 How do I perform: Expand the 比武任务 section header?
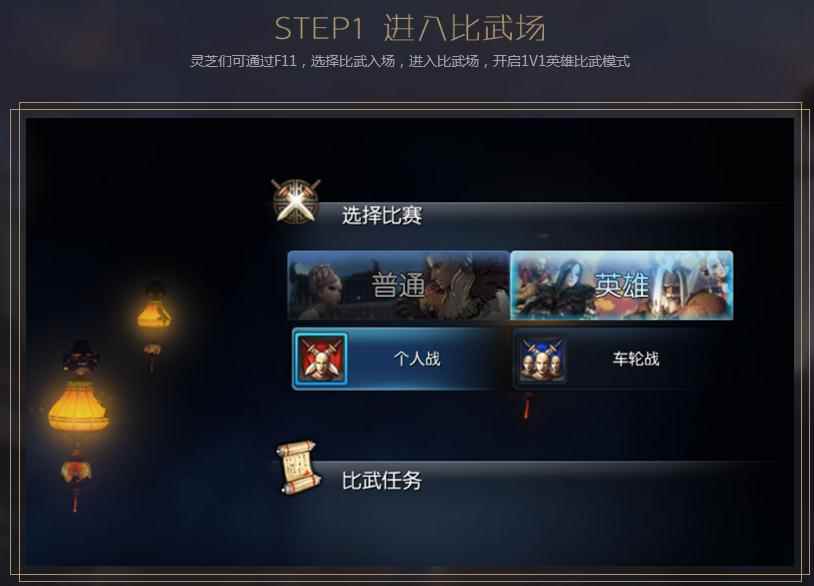click(x=524, y=480)
